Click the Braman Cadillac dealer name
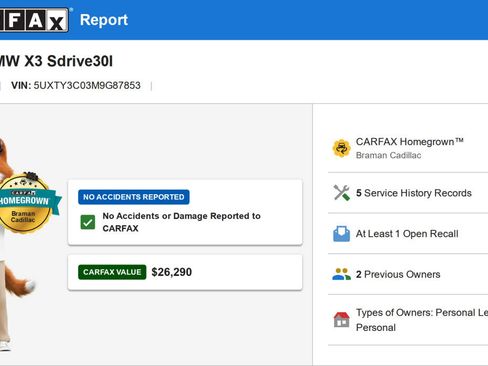 coord(388,155)
